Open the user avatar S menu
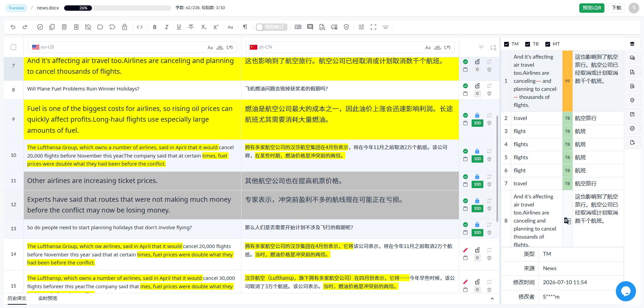 [x=634, y=8]
